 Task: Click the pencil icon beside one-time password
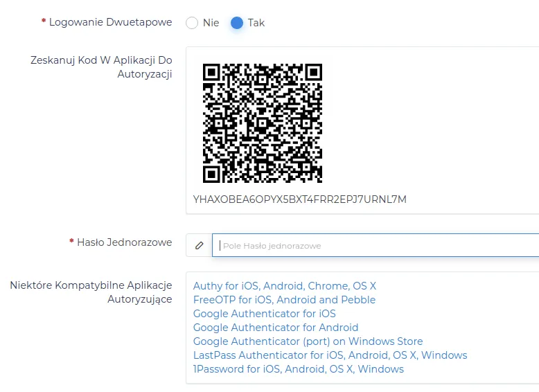199,245
